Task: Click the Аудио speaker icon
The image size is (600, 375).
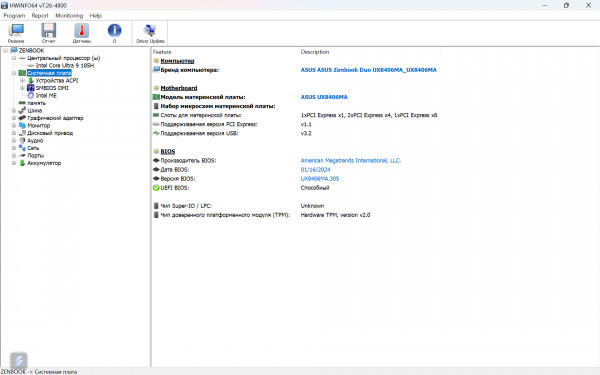Action: pos(22,140)
